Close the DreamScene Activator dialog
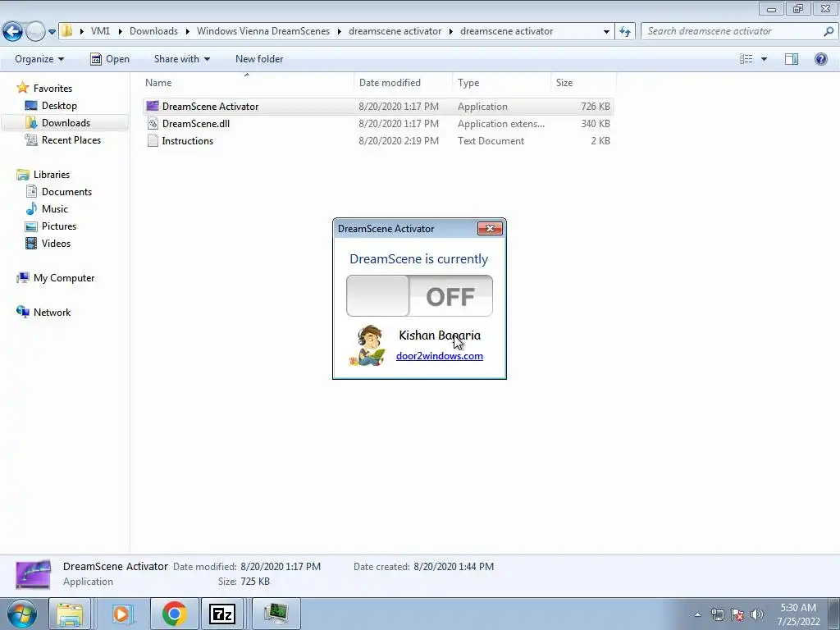 [490, 229]
